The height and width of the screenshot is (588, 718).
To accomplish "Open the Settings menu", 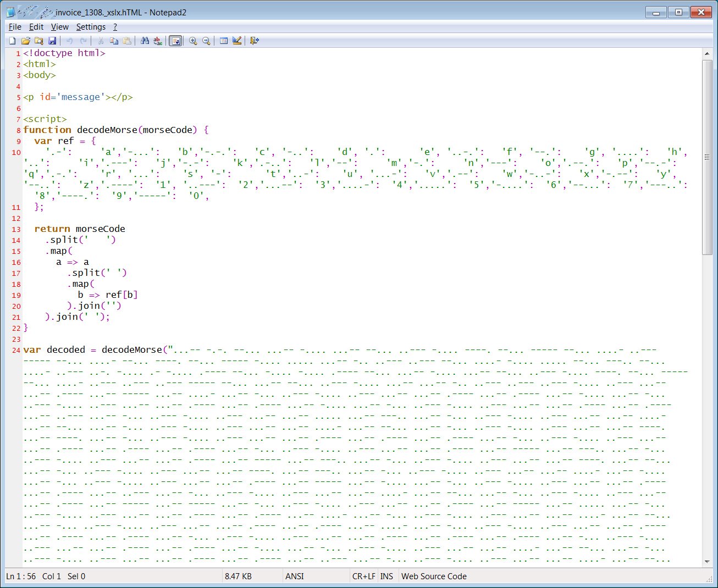I will pos(90,26).
